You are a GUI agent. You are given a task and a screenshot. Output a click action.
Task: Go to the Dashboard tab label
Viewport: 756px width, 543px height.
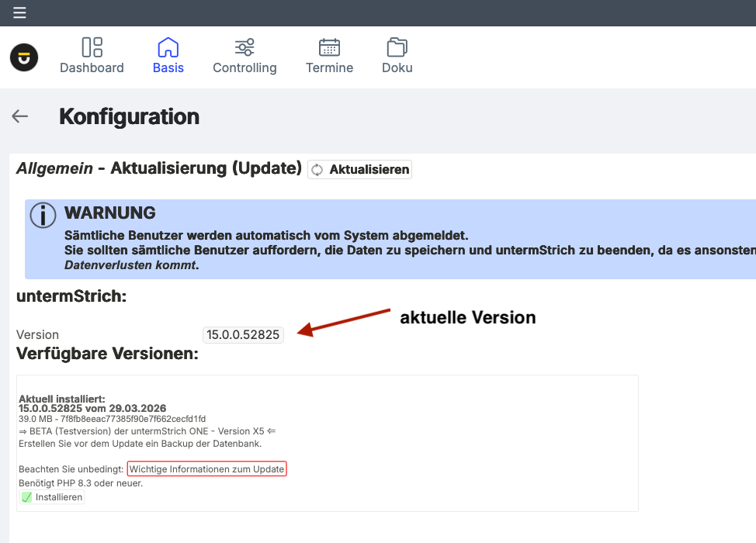click(x=92, y=68)
